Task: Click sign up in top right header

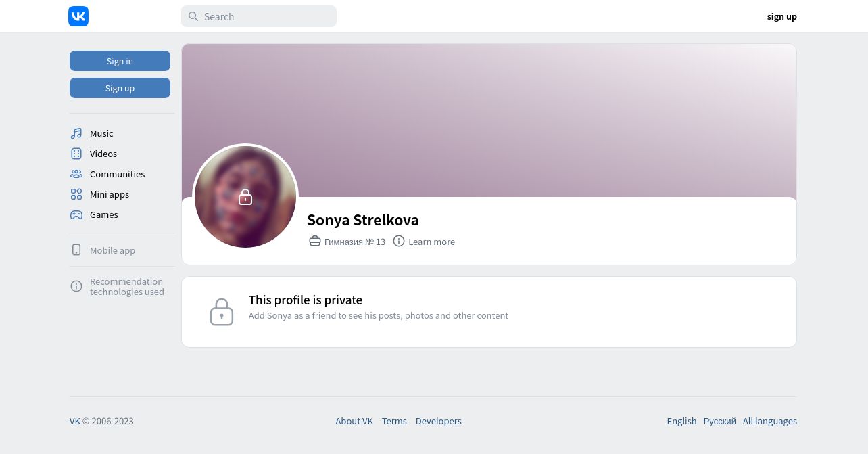Action: pyautogui.click(x=781, y=16)
